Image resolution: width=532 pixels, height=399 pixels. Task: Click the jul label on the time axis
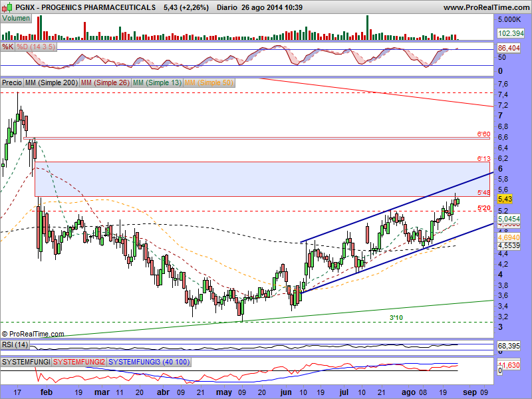[x=344, y=392]
